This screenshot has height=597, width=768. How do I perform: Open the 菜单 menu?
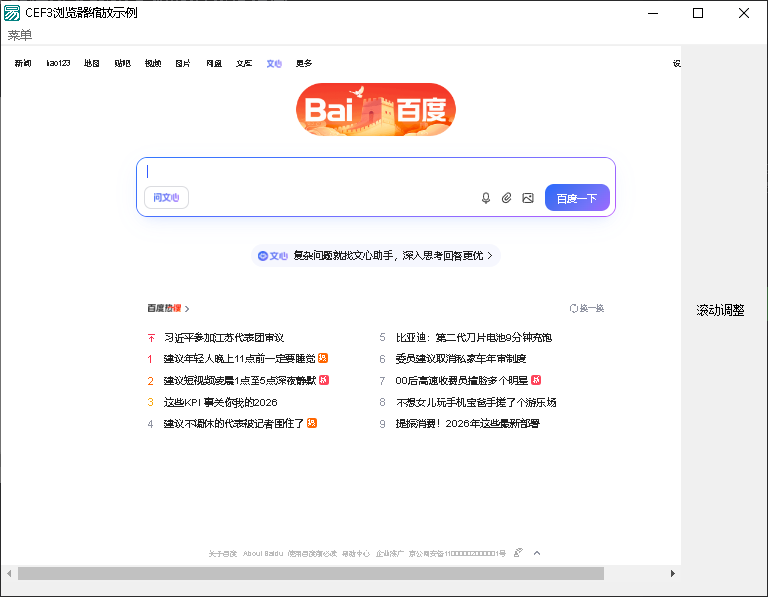(x=20, y=35)
